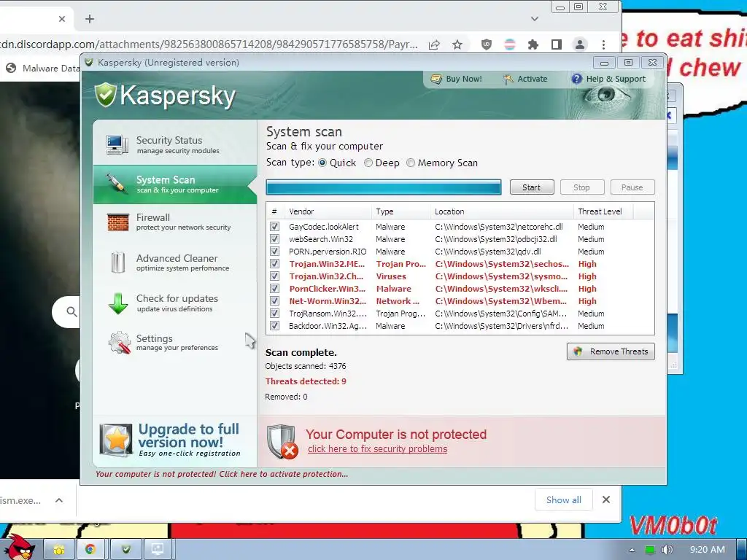This screenshot has width=747, height=560.
Task: Click Activate in header
Action: [525, 79]
